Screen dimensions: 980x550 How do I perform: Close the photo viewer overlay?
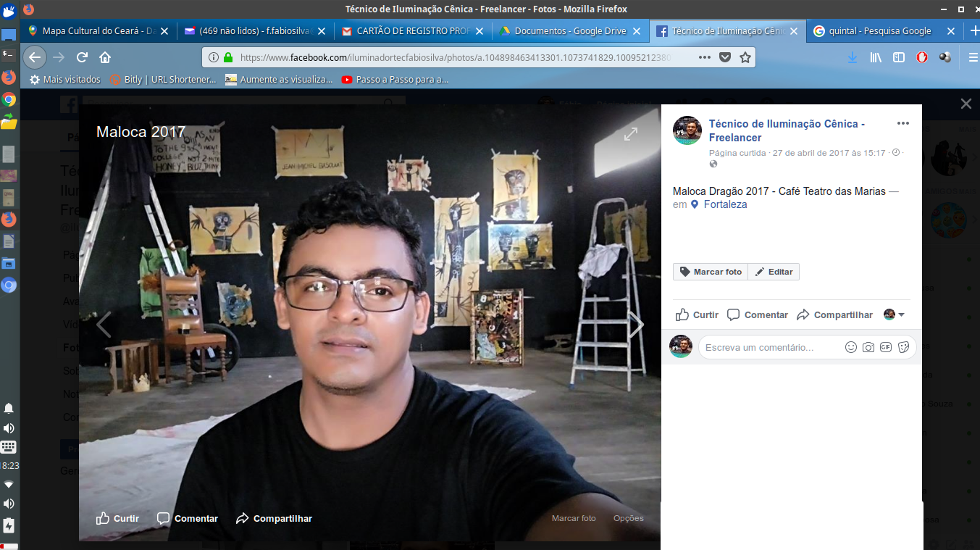click(x=966, y=104)
